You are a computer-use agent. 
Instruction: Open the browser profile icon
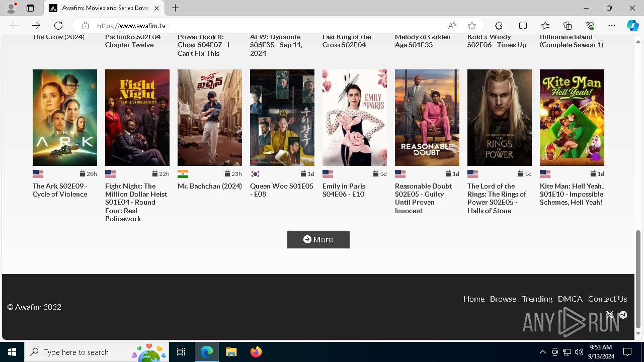pos(11,8)
